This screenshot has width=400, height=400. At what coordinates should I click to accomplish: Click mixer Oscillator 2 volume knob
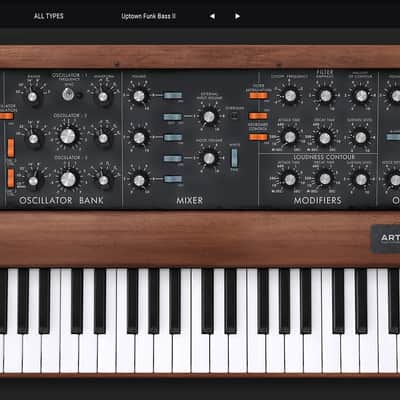click(139, 138)
